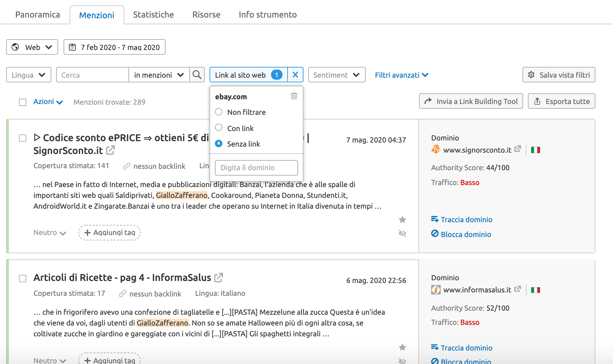Expand the Sentiment filter dropdown

(337, 75)
